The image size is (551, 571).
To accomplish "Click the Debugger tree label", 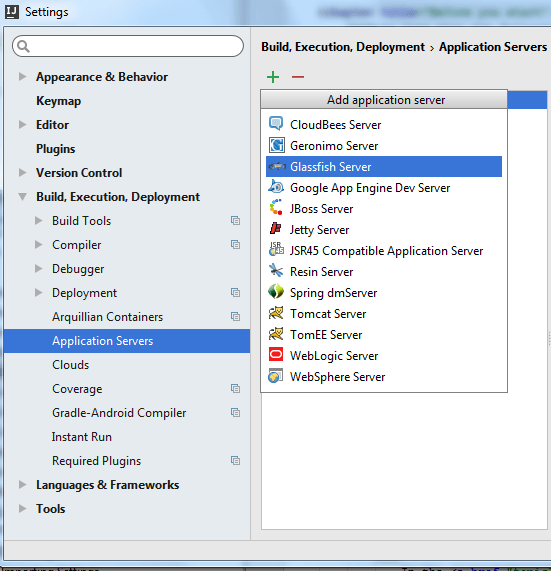I will pos(78,269).
